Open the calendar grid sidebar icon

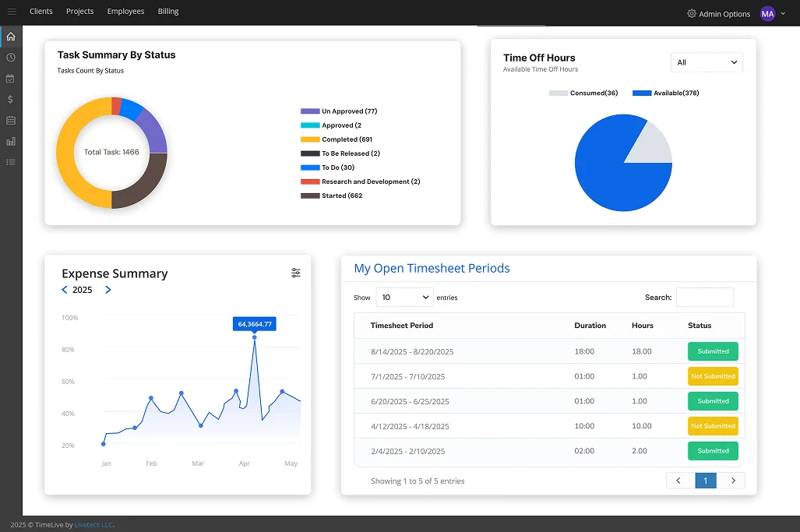11,121
